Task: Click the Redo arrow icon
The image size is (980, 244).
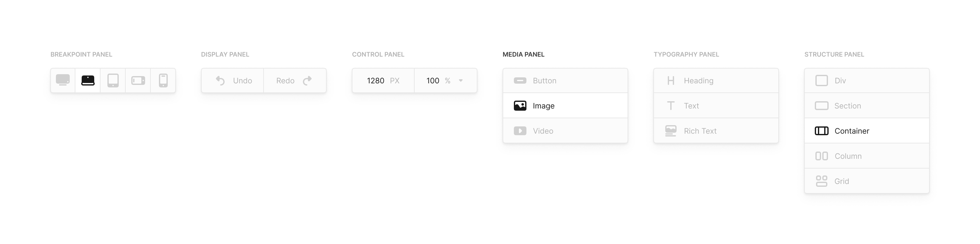Action: 308,80
